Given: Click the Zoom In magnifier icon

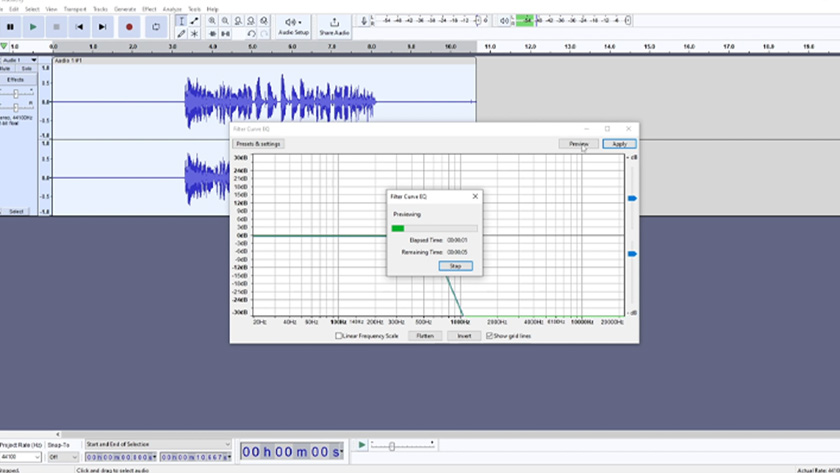Looking at the screenshot, I should tap(212, 20).
